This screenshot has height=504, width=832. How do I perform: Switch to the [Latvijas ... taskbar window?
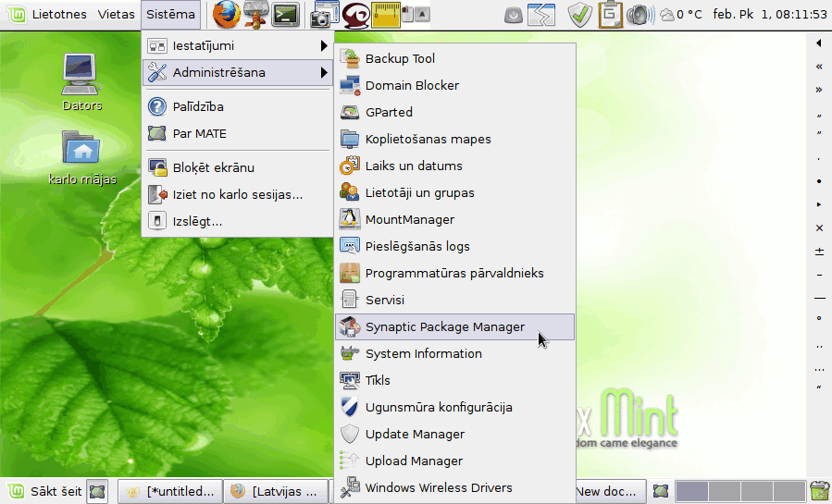point(276,491)
